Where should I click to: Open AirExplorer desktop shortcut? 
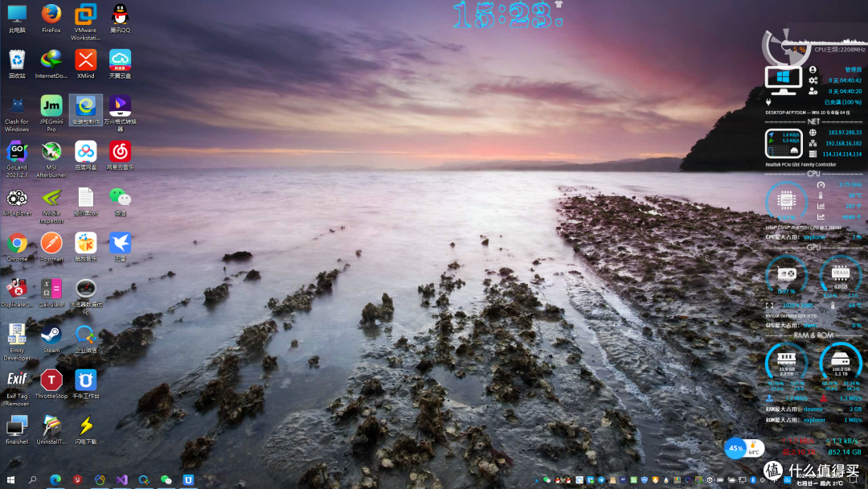point(17,202)
